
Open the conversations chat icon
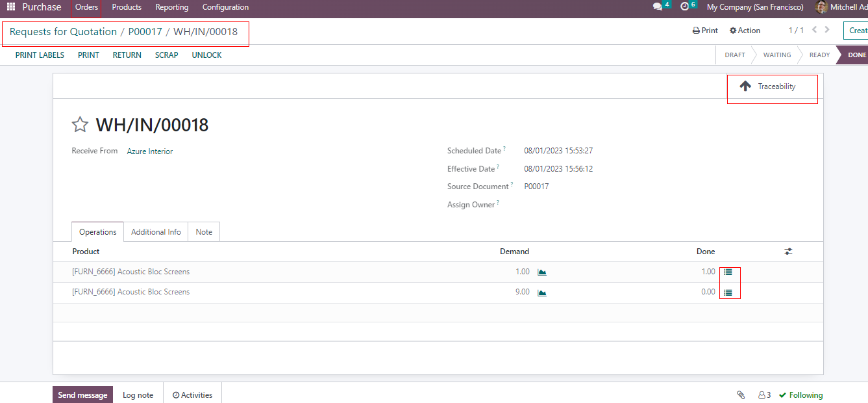point(658,7)
